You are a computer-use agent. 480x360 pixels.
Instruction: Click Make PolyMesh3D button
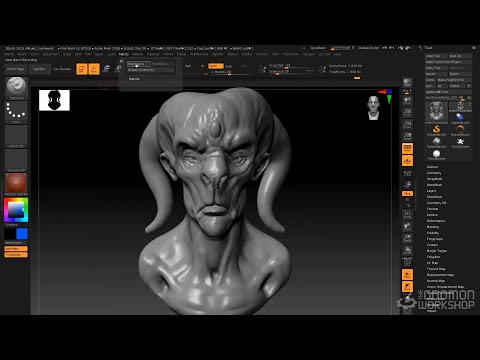tap(454, 80)
